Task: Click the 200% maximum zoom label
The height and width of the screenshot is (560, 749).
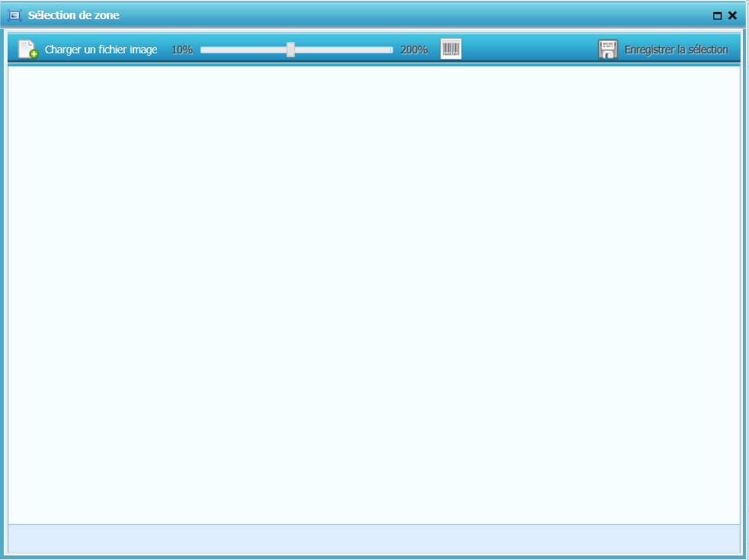Action: (414, 50)
